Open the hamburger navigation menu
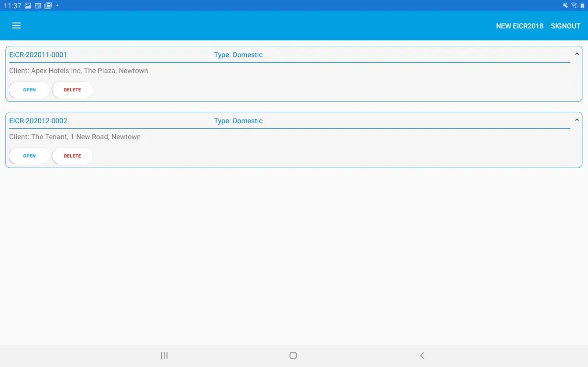 (16, 26)
